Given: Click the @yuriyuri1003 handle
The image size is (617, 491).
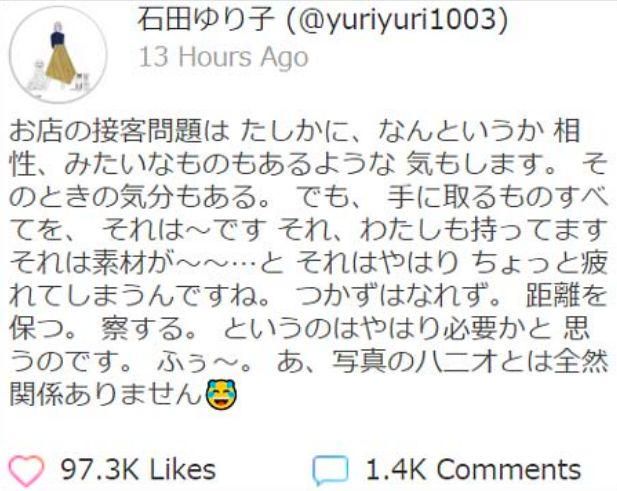Looking at the screenshot, I should pyautogui.click(x=397, y=20).
